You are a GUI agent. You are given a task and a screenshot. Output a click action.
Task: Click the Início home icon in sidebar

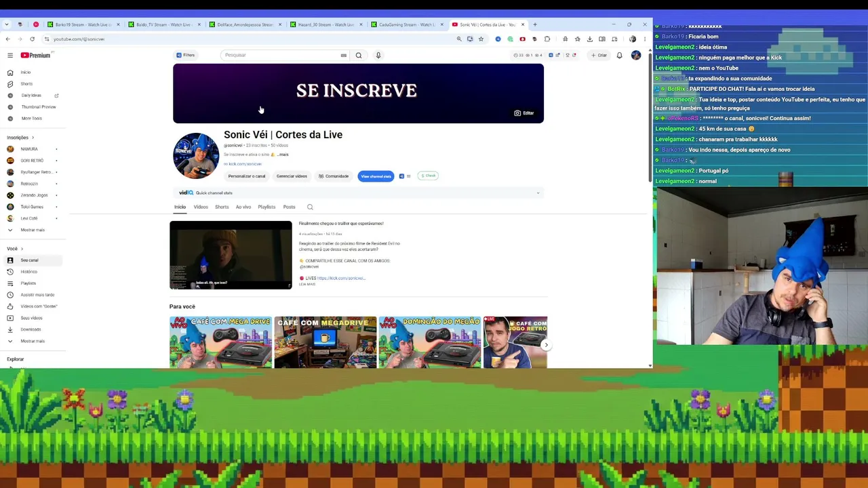click(10, 73)
